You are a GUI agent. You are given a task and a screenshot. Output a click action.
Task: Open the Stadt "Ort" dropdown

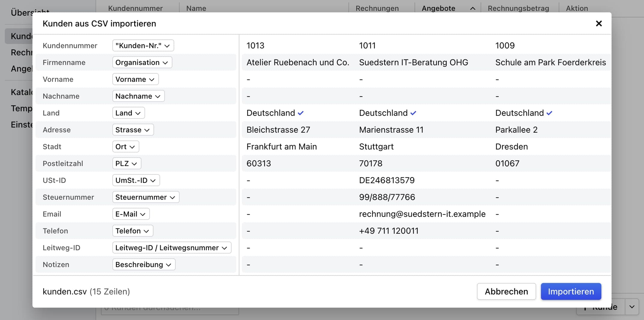click(x=126, y=146)
